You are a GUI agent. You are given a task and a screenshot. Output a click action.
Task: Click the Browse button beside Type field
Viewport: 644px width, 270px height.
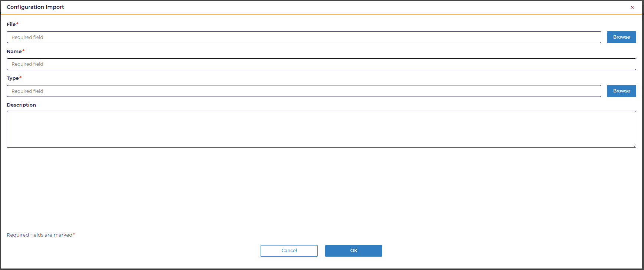pos(621,91)
